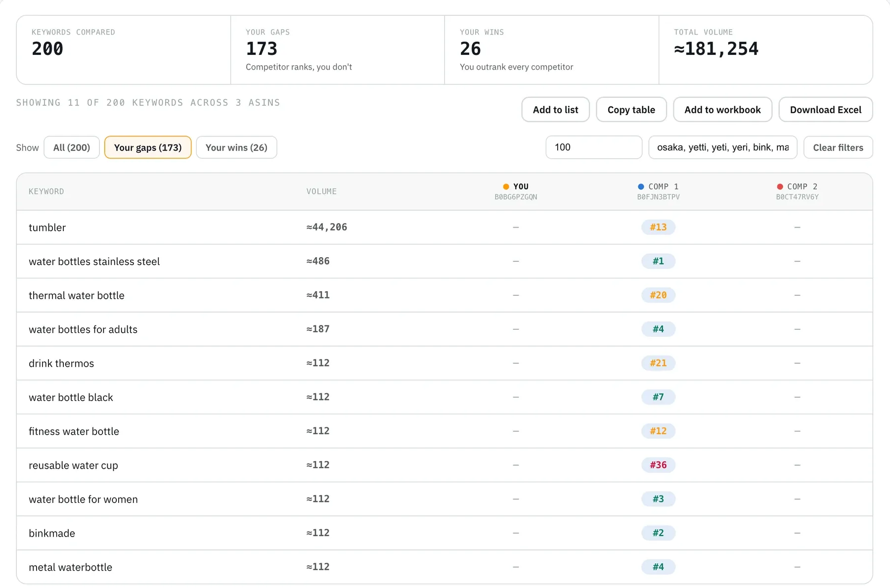
Task: Click the #12 rank badge
Action: point(658,431)
